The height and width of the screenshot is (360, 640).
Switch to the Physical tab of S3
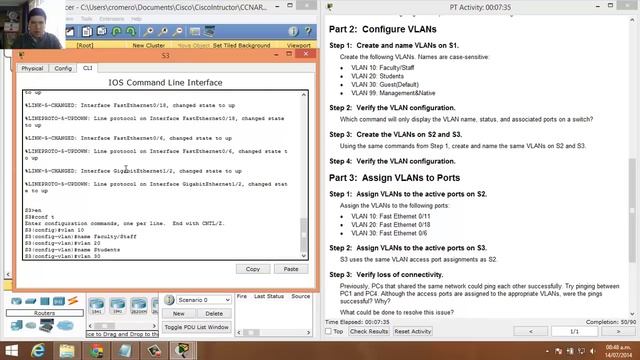[32, 68]
